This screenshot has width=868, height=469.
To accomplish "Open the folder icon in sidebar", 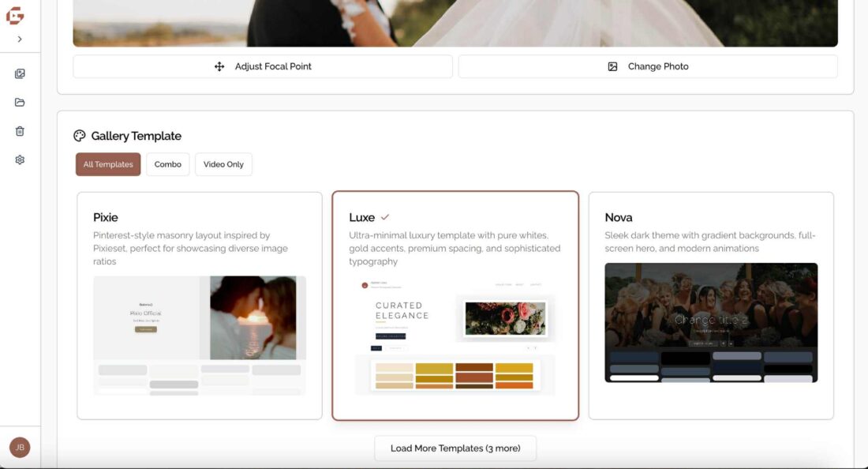I will 20,103.
